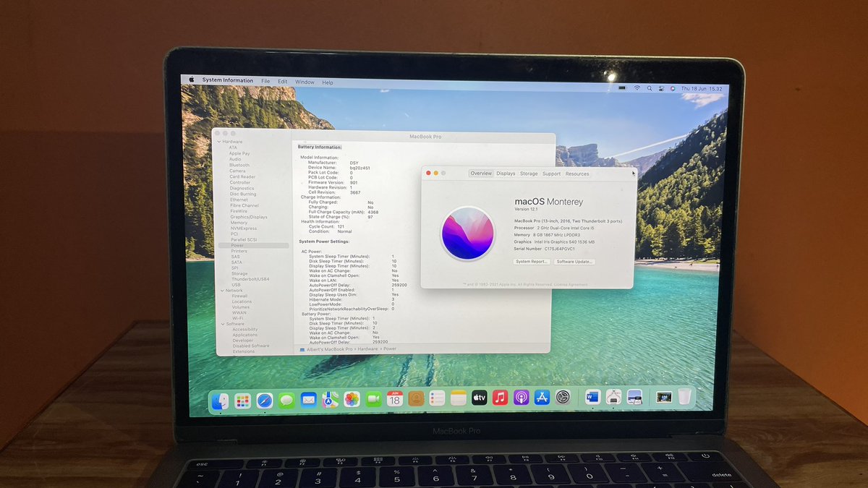Open Spotlight search in menu bar
Image resolution: width=868 pixels, height=488 pixels.
pyautogui.click(x=650, y=87)
